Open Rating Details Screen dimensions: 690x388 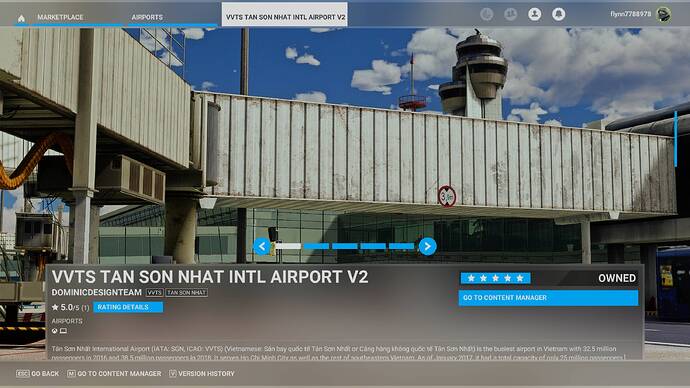[x=128, y=307]
